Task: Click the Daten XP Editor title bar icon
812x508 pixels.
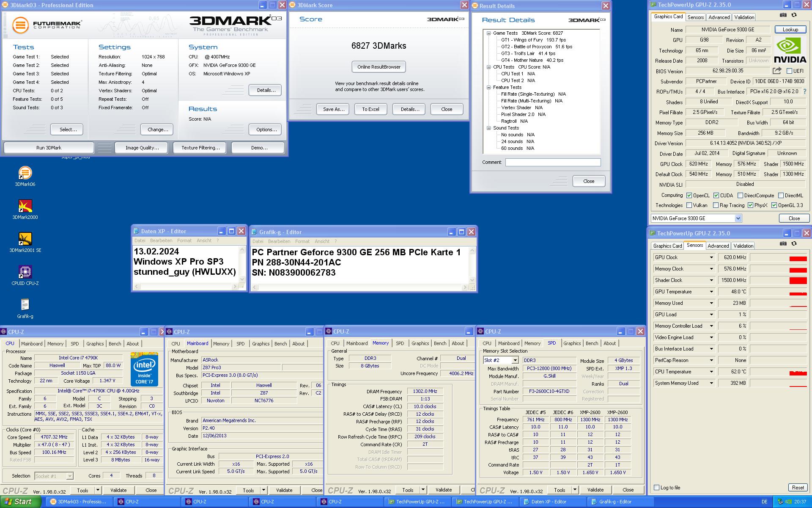Action: pos(137,231)
